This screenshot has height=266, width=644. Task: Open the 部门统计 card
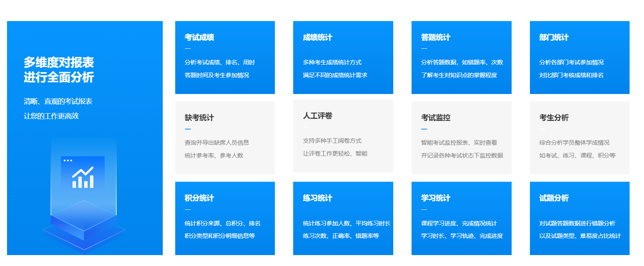(x=579, y=57)
